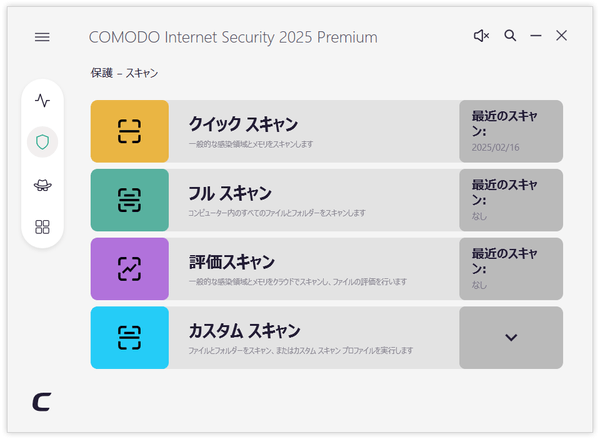The image size is (600, 439).
Task: Click the purple Rating Scan icon tile
Action: (x=130, y=269)
